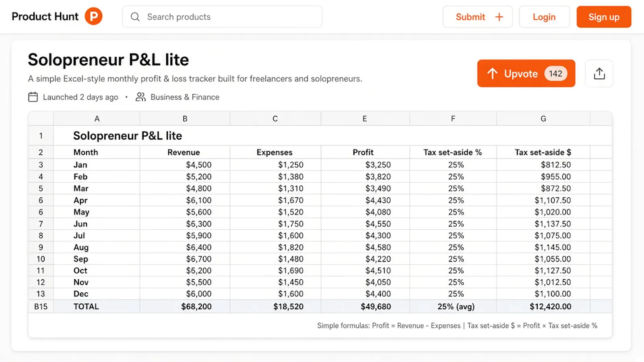Click the Sign up button

604,17
